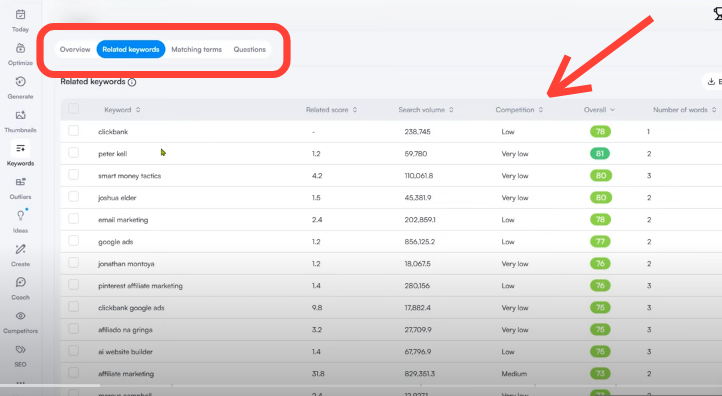Open the Coach chat icon
This screenshot has width=722, height=396.
20,282
